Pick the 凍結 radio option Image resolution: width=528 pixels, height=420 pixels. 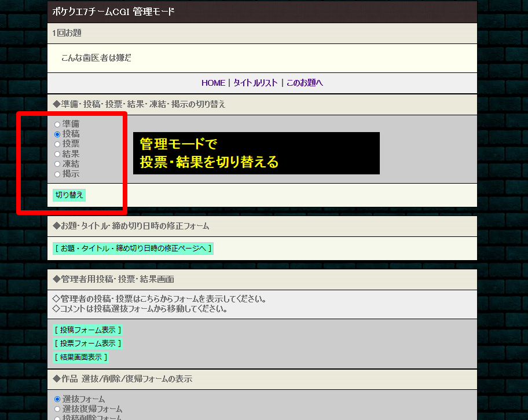coord(57,164)
